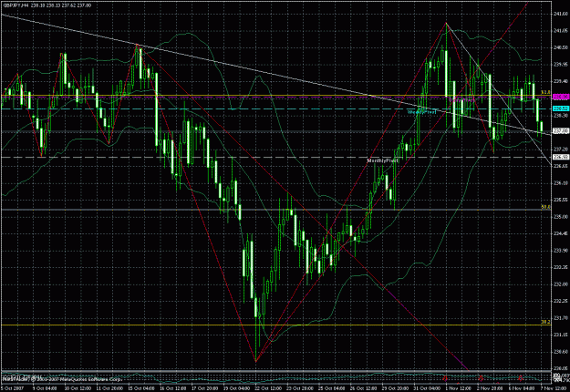Click the cyan WeeklyPivot label
The width and height of the screenshot is (570, 392).
pos(421,112)
